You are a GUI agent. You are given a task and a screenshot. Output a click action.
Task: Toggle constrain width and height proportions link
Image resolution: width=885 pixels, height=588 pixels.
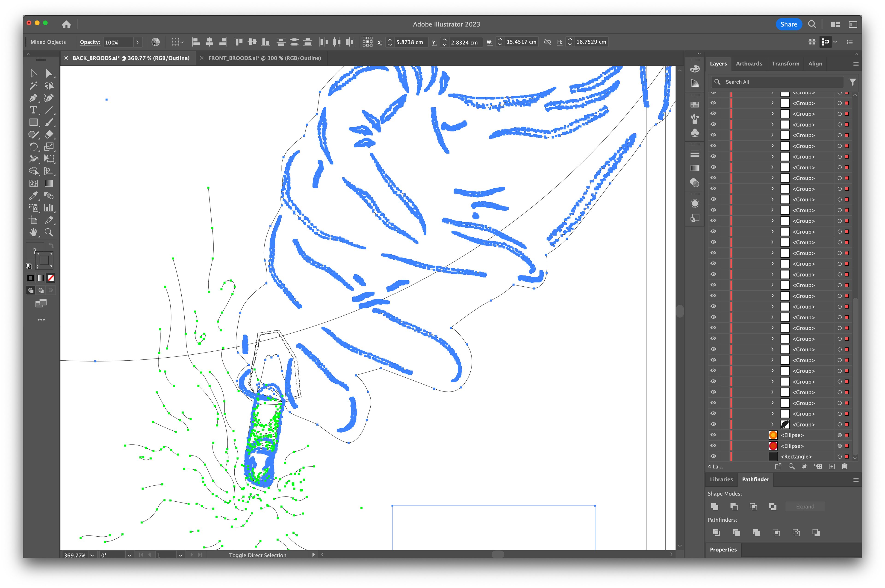[x=548, y=42]
